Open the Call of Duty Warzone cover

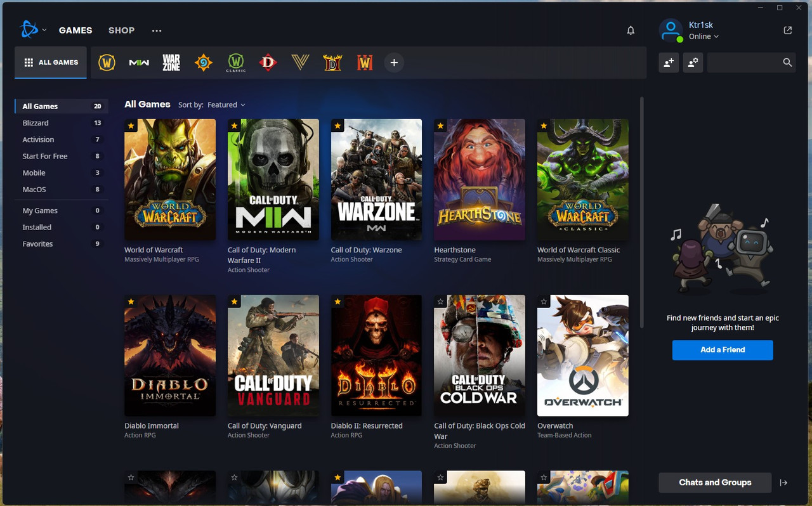[376, 179]
